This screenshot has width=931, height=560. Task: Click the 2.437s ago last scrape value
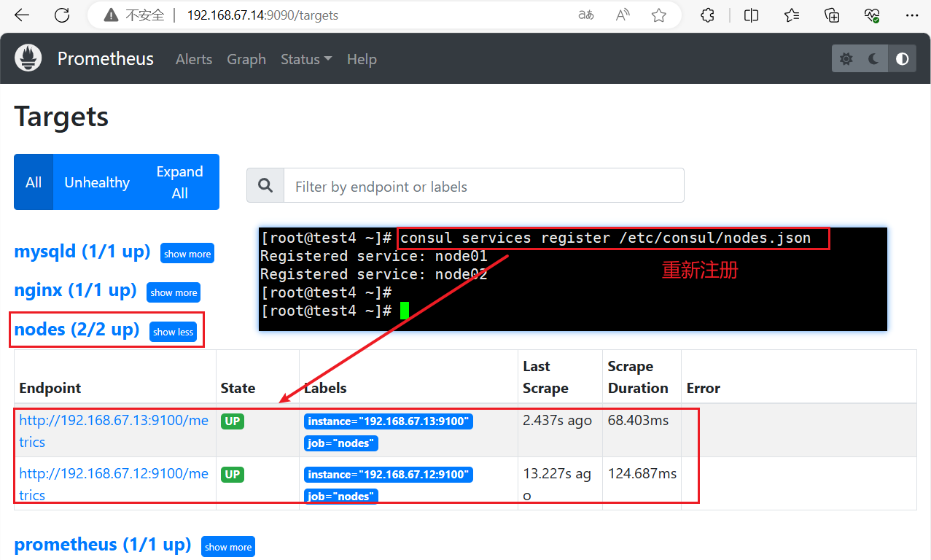(x=558, y=420)
